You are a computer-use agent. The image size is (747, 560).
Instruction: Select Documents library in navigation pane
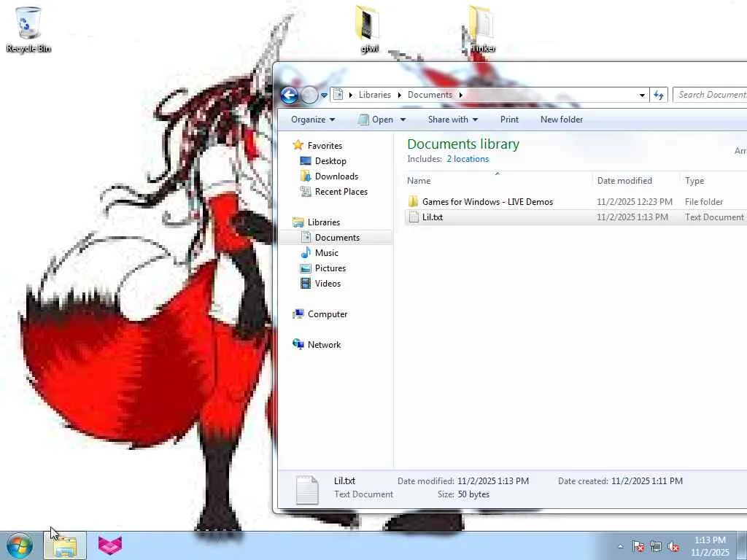click(x=337, y=238)
